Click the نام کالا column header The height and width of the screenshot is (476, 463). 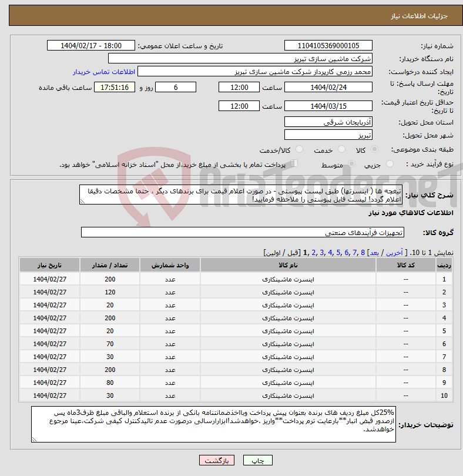(288, 265)
